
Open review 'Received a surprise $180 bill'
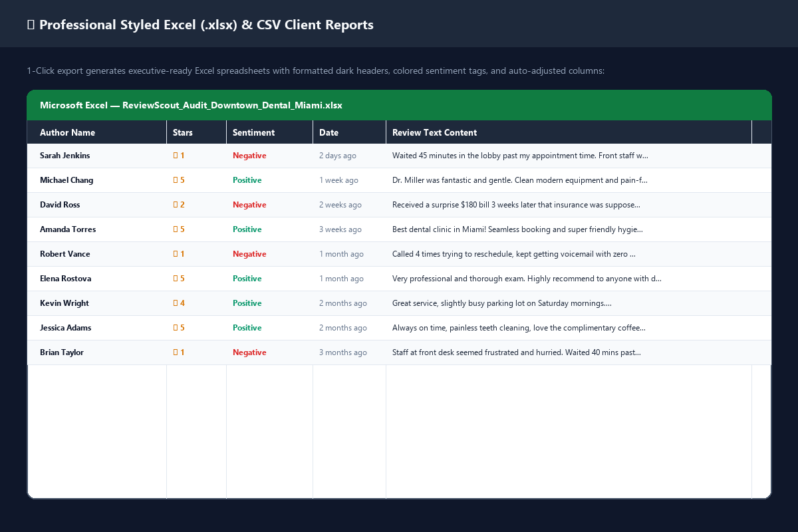tap(516, 205)
